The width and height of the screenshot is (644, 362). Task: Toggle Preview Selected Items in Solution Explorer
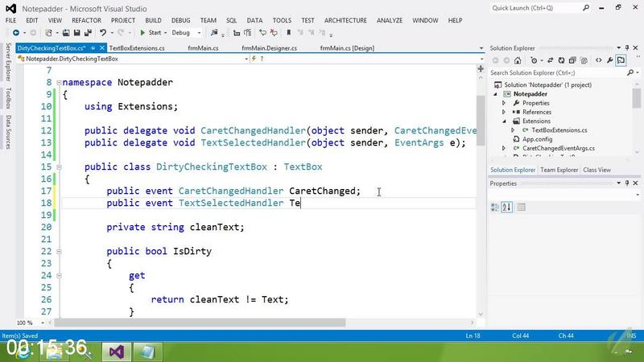pos(621,60)
